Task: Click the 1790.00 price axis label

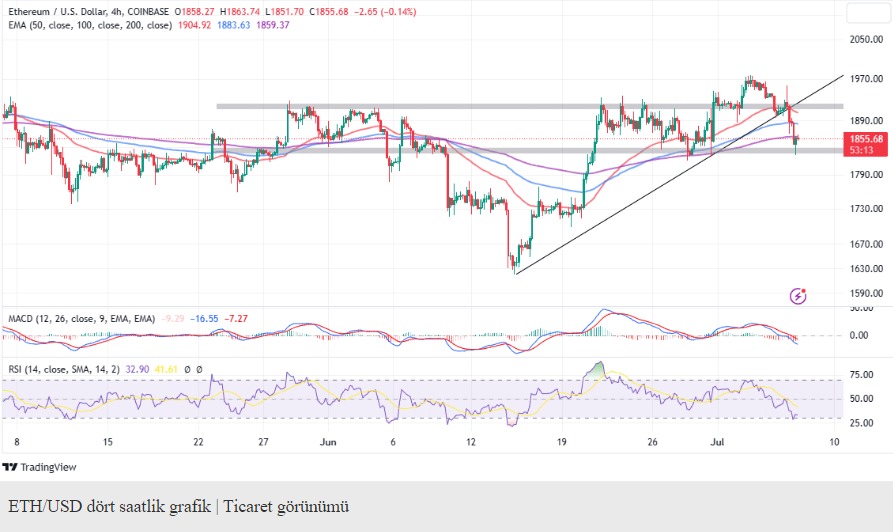Action: pos(866,175)
